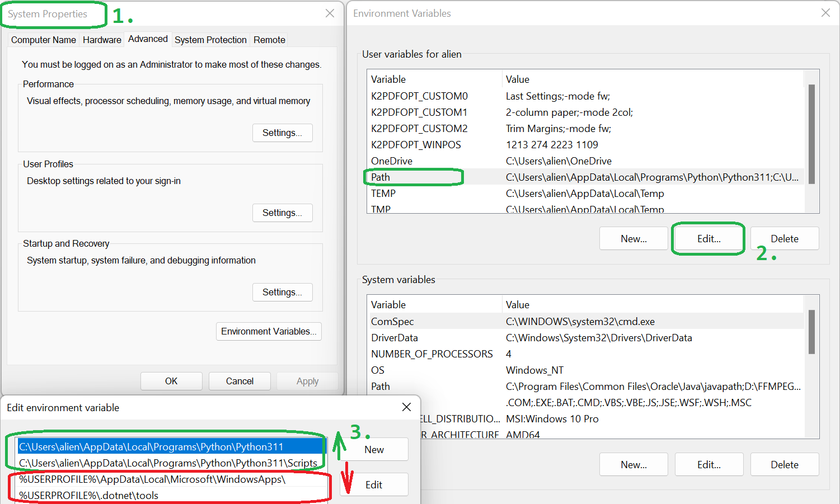Close the Edit environment variable dialog

pyautogui.click(x=407, y=407)
